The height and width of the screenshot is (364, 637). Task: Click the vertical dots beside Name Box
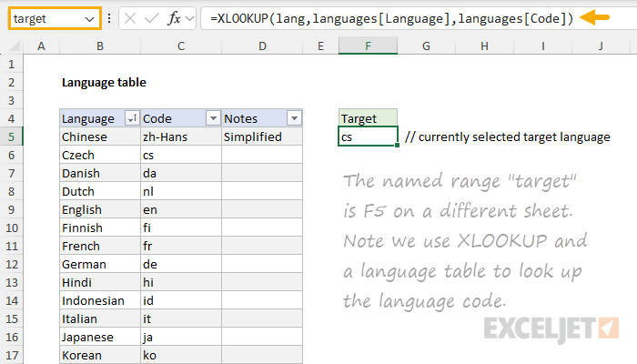(109, 18)
